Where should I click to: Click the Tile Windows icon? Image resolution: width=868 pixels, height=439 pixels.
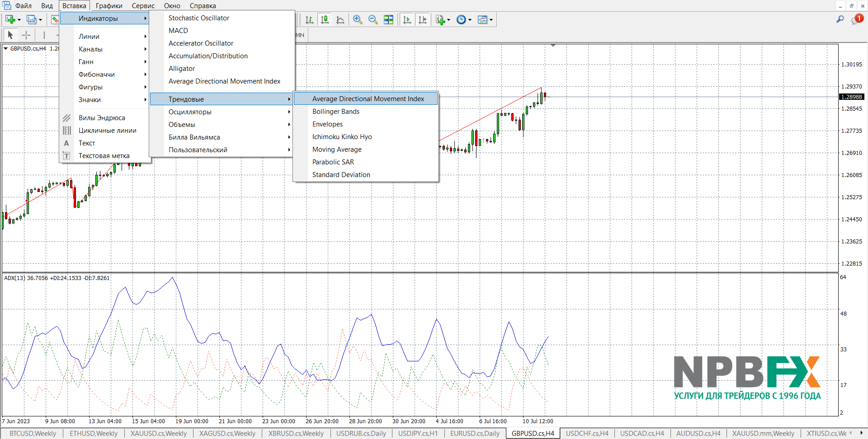tap(388, 19)
